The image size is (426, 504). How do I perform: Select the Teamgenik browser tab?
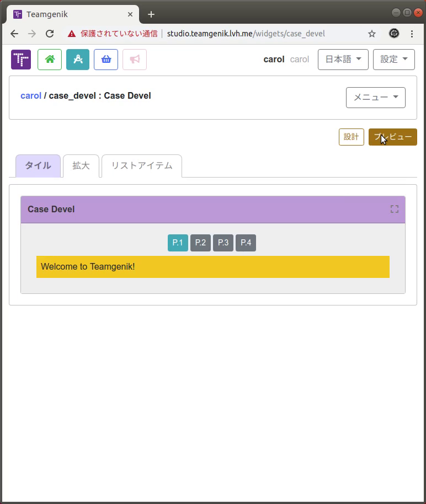coord(72,14)
